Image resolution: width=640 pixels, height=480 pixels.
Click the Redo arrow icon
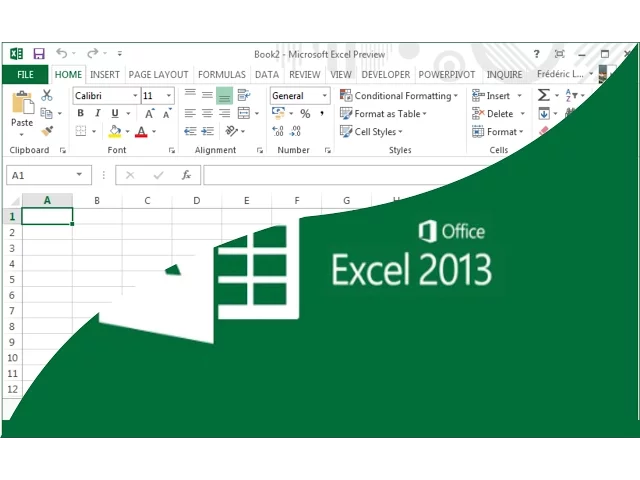tap(93, 53)
